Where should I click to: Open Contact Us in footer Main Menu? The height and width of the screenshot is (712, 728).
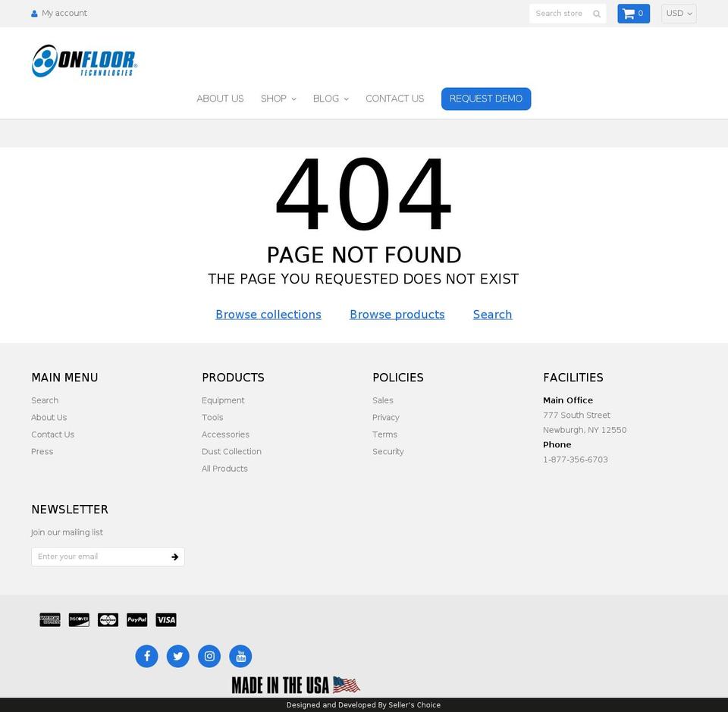click(x=52, y=434)
